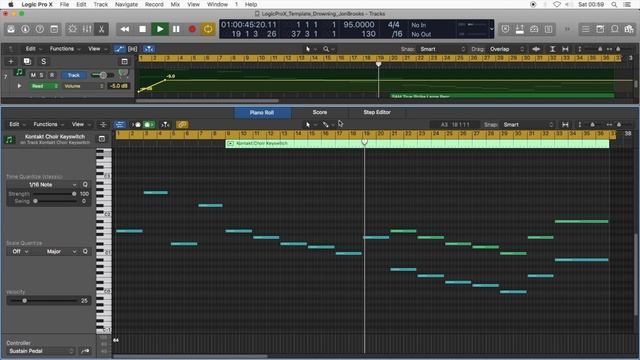Open the Library panel
Image resolution: width=640 pixels, height=360 pixels.
[x=11, y=29]
